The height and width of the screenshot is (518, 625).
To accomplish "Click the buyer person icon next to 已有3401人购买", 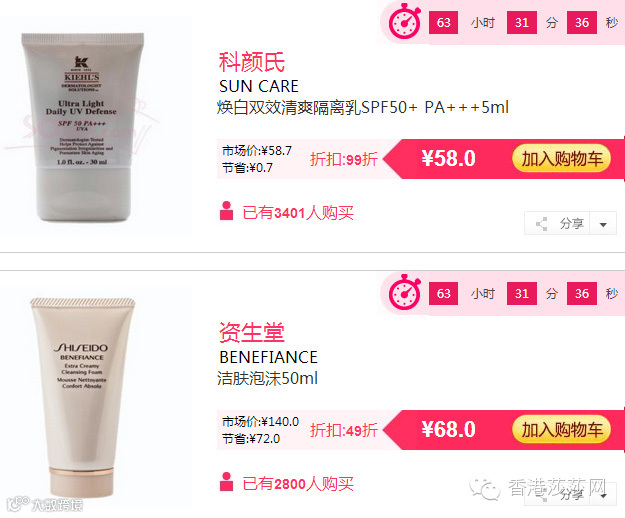I will (226, 211).
